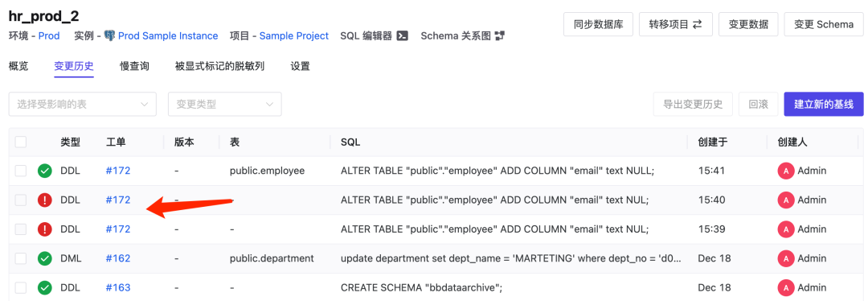Click Admin avatar on the 15:41 row

(x=785, y=171)
